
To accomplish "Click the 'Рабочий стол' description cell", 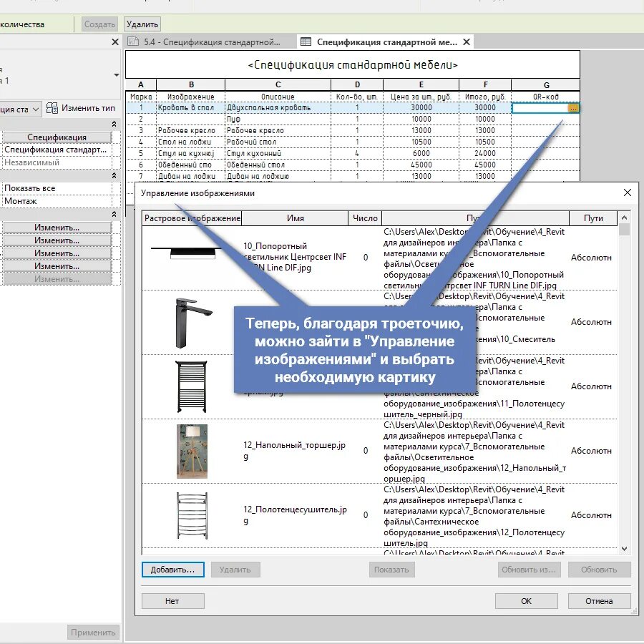I will coord(278,142).
